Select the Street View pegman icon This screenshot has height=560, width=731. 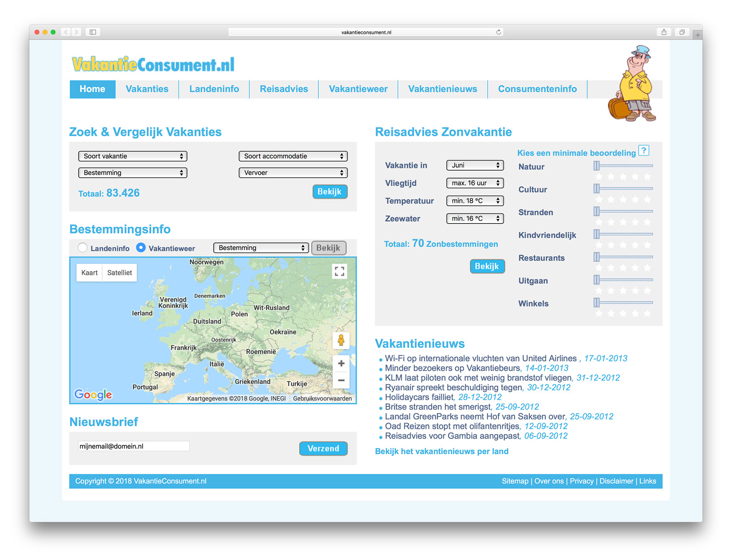[341, 340]
